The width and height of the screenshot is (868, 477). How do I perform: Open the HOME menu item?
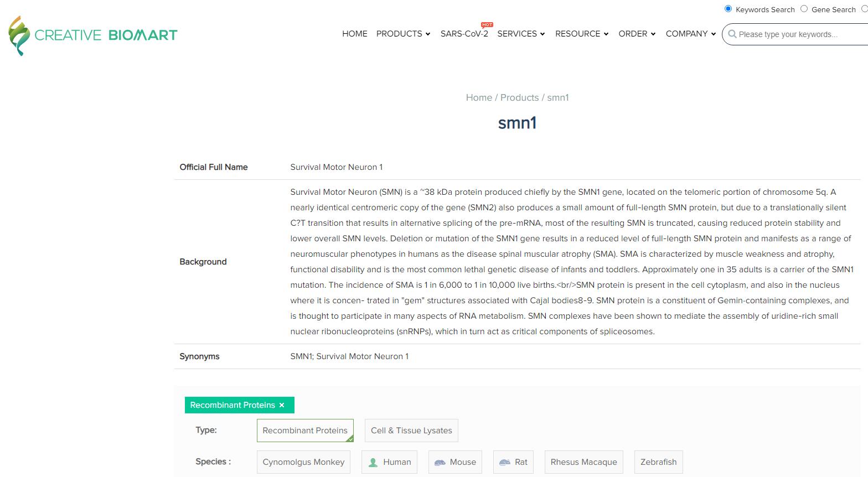coord(355,34)
